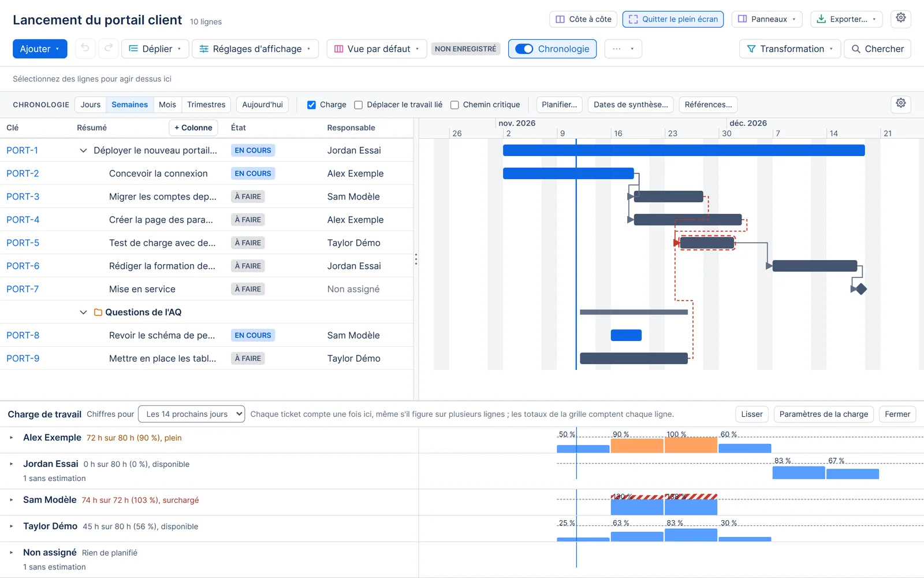Expand the Non assigné workload row
Viewport: 924px width, 578px height.
pos(12,553)
